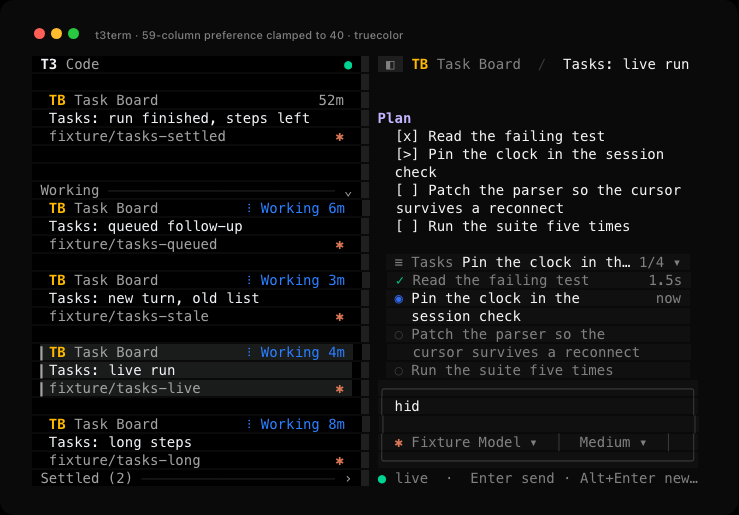Click the TB badge in the header breadcrumb
The image size is (739, 515).
420,64
